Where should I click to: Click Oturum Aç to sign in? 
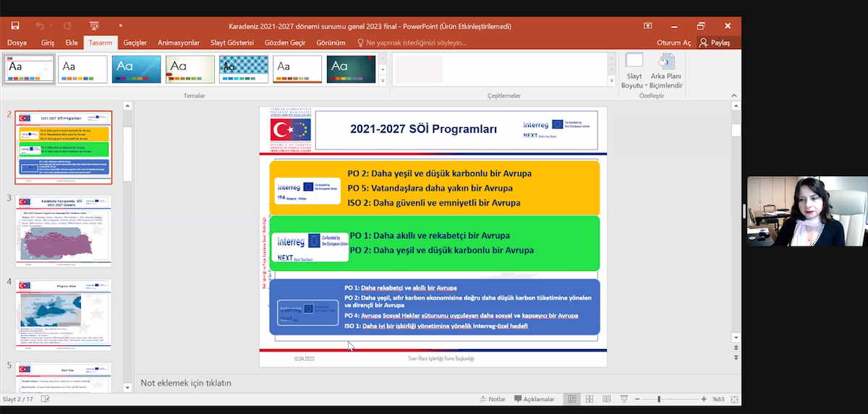pyautogui.click(x=673, y=43)
